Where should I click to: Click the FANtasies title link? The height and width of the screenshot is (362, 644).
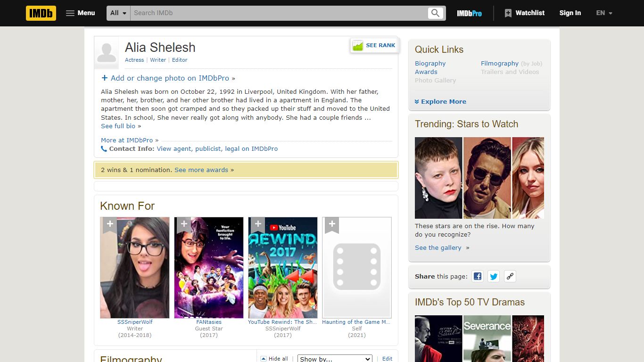[209, 322]
